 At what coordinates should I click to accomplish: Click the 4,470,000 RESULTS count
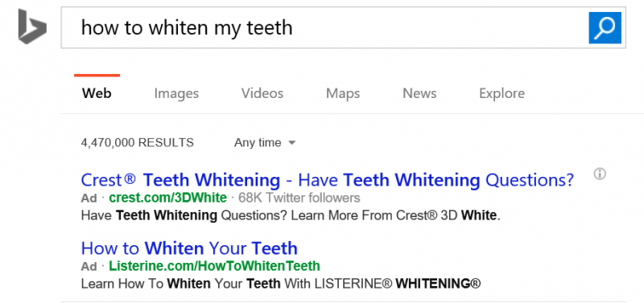point(137,143)
